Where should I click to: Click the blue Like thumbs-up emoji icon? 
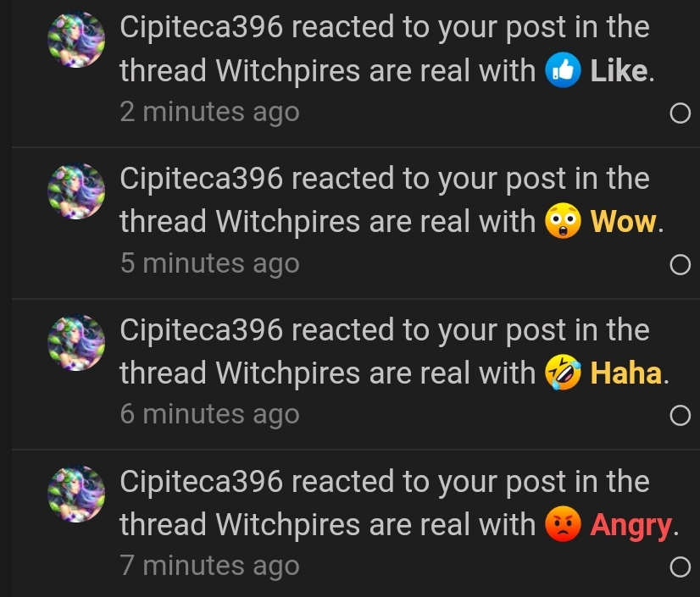click(x=563, y=70)
